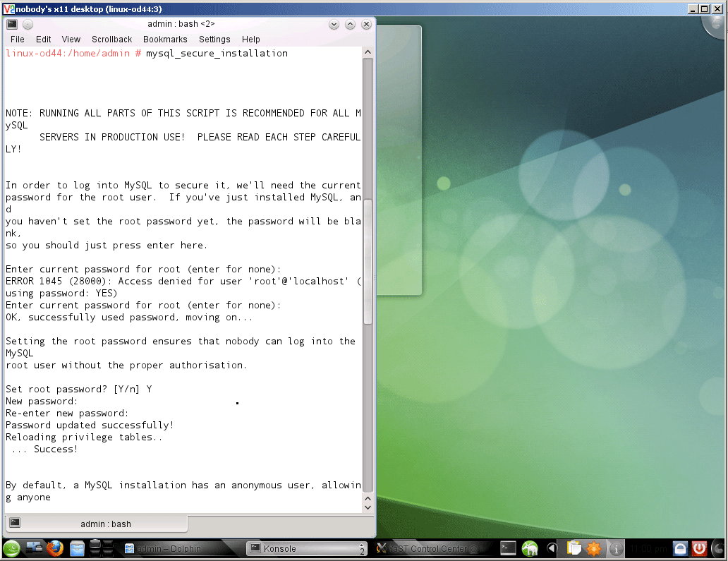
Task: Click the VNC icon in the outer window title
Action: (x=8, y=9)
